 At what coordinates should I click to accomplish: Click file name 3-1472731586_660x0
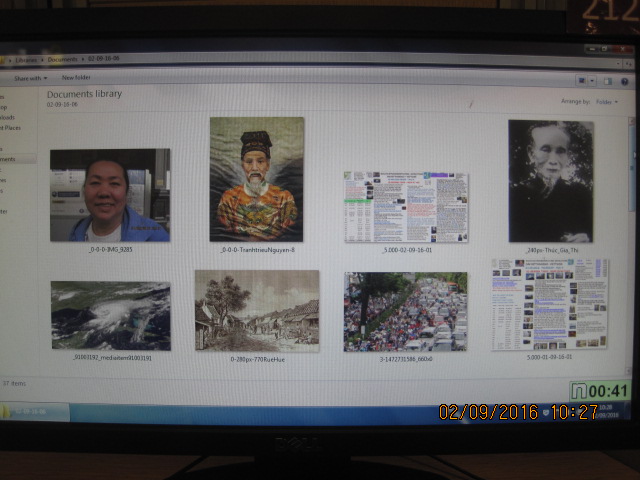[x=406, y=359]
